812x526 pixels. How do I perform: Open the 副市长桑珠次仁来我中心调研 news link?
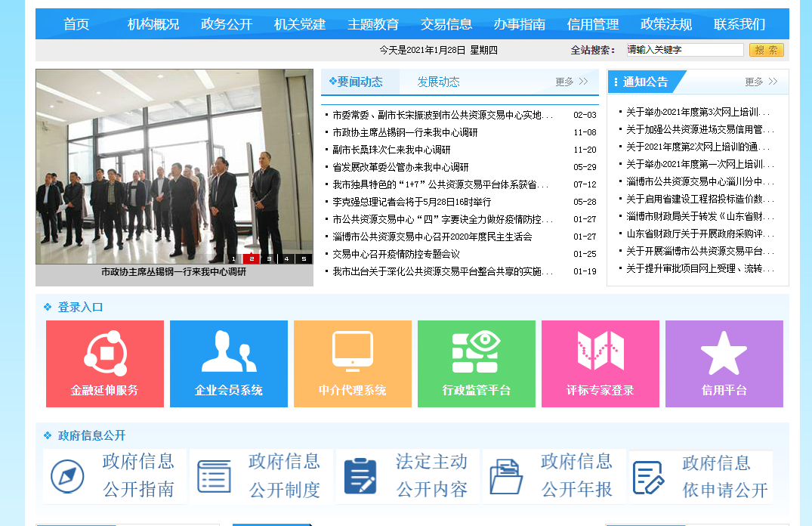(x=391, y=150)
